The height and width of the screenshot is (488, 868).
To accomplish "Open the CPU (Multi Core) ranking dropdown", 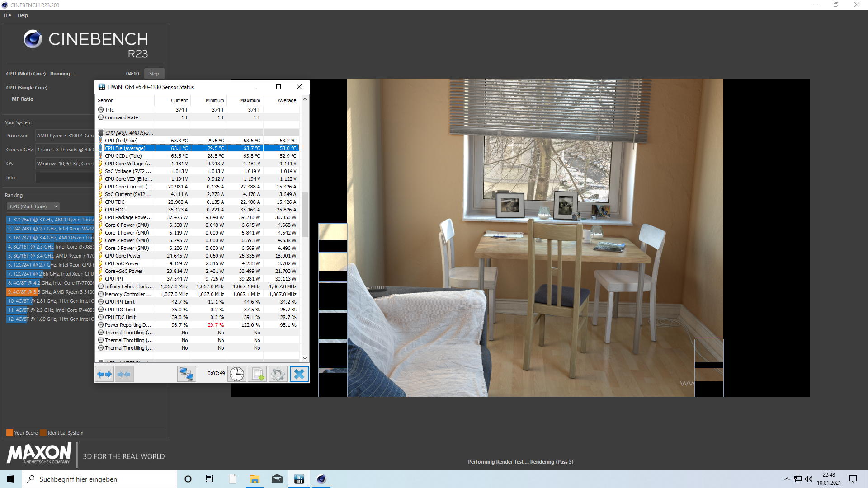I will pos(33,206).
